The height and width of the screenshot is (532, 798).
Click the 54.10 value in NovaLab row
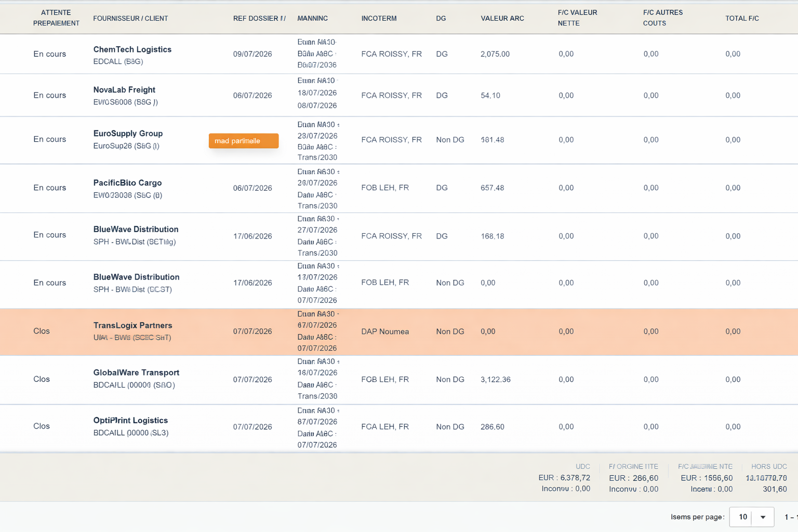point(490,96)
